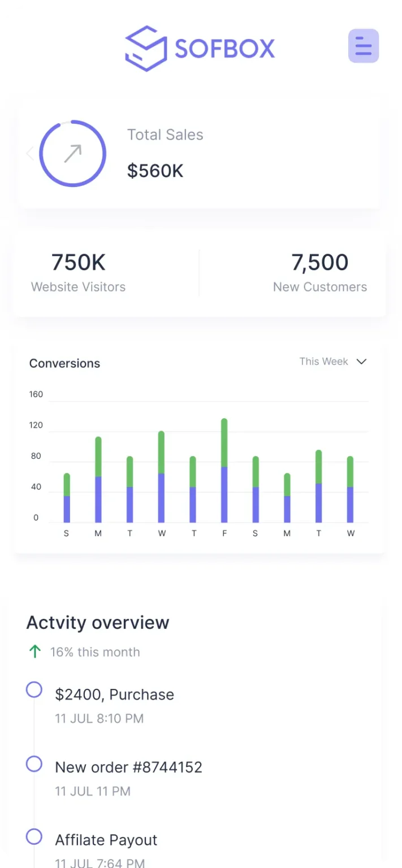The width and height of the screenshot is (402, 868).
Task: Select the $2400 Purchase timeline circle
Action: [34, 689]
